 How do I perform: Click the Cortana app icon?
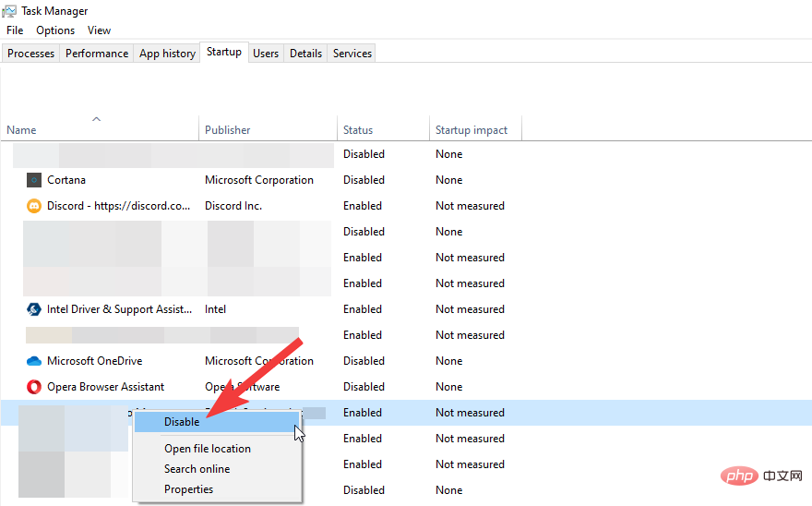[33, 180]
